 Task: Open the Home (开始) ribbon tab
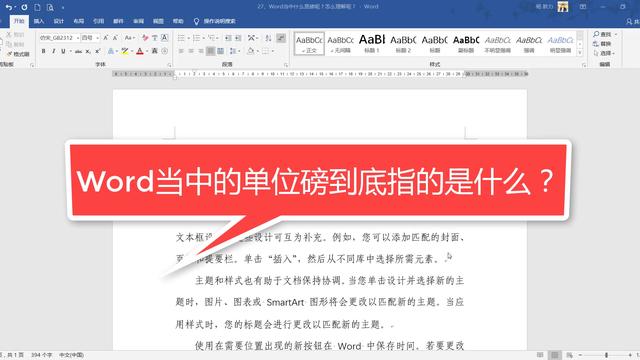19,21
